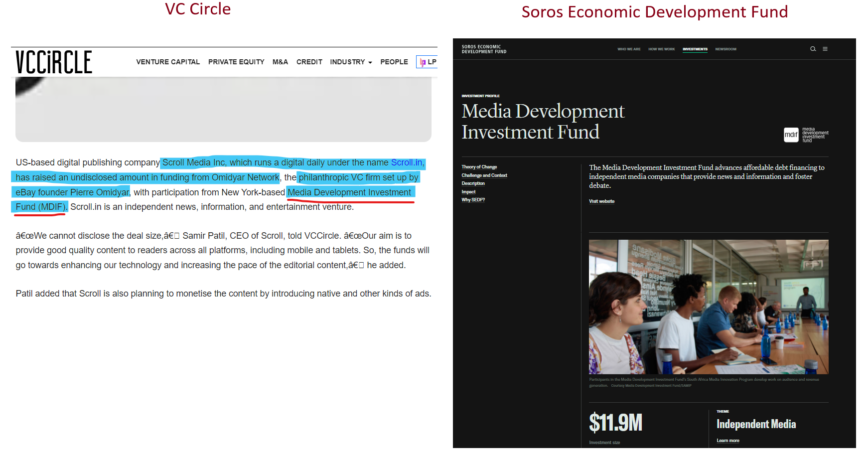Image resolution: width=868 pixels, height=461 pixels.
Task: Follow the Scroll.in hyperlink in the article
Action: coord(407,163)
